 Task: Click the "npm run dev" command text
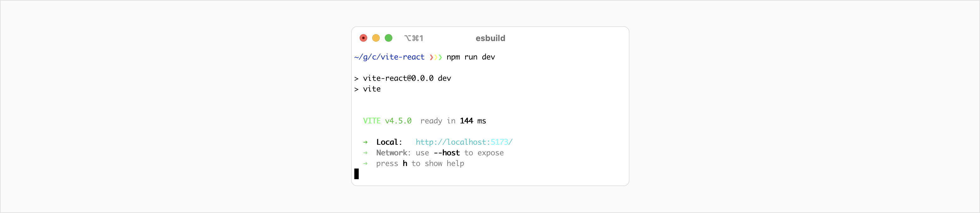471,57
